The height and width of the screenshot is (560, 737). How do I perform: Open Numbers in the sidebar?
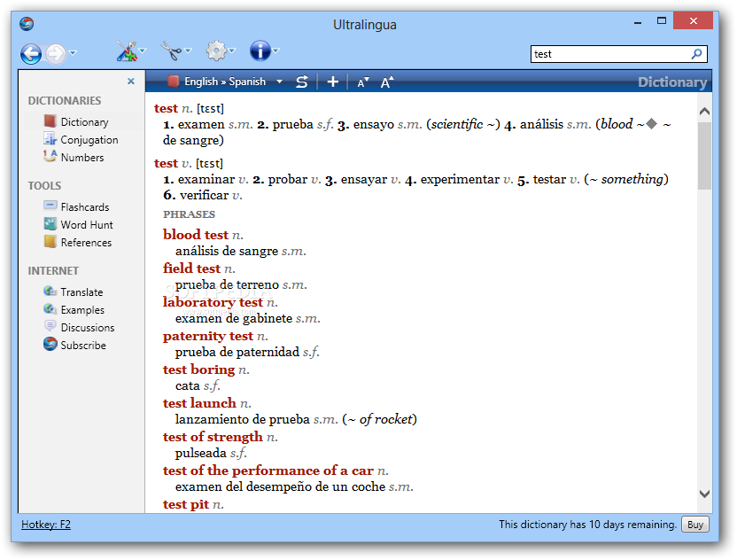point(82,158)
